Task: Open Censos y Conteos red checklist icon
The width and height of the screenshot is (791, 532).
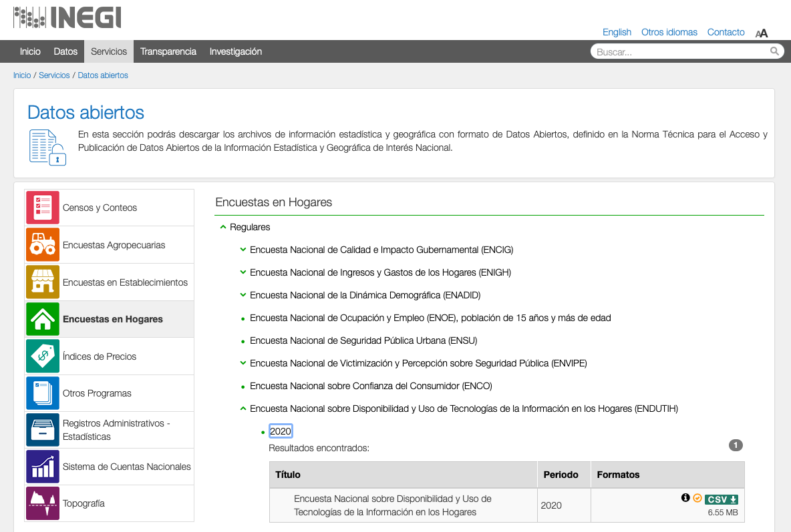Action: [43, 207]
